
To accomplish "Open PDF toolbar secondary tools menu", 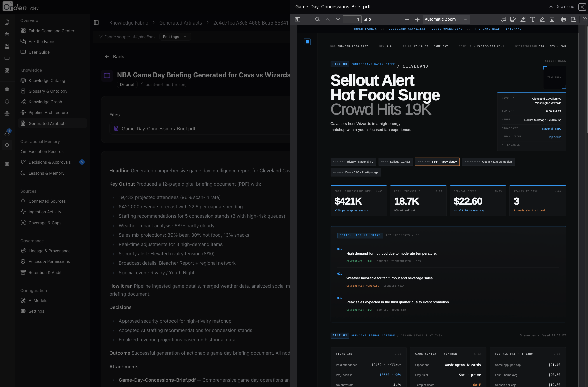I will coord(585,19).
